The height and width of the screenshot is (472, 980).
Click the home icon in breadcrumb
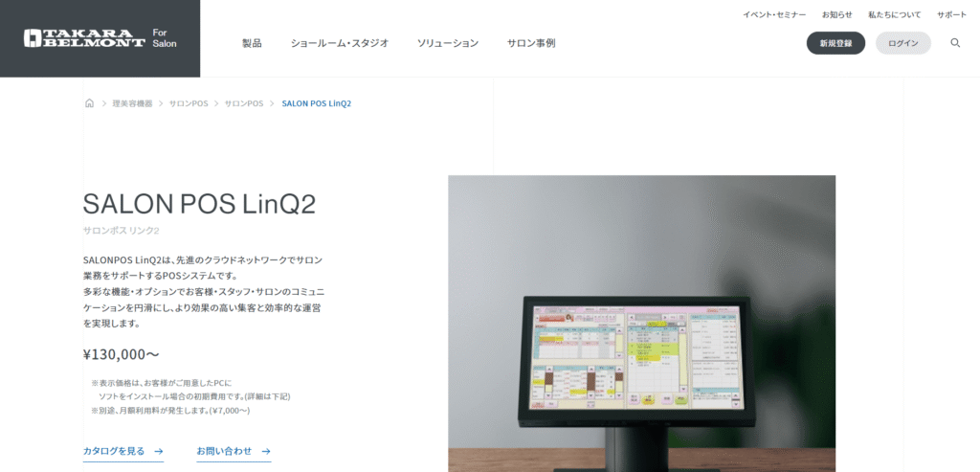89,103
